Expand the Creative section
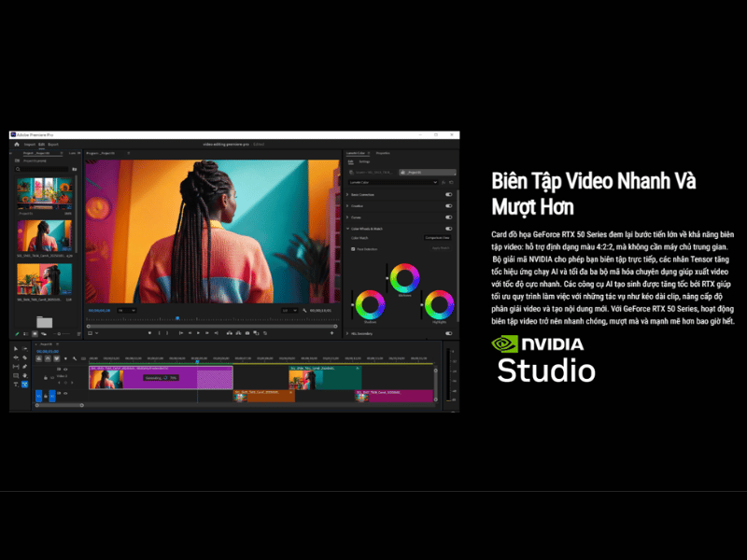Screen dimensions: 747x560 pyautogui.click(x=347, y=205)
